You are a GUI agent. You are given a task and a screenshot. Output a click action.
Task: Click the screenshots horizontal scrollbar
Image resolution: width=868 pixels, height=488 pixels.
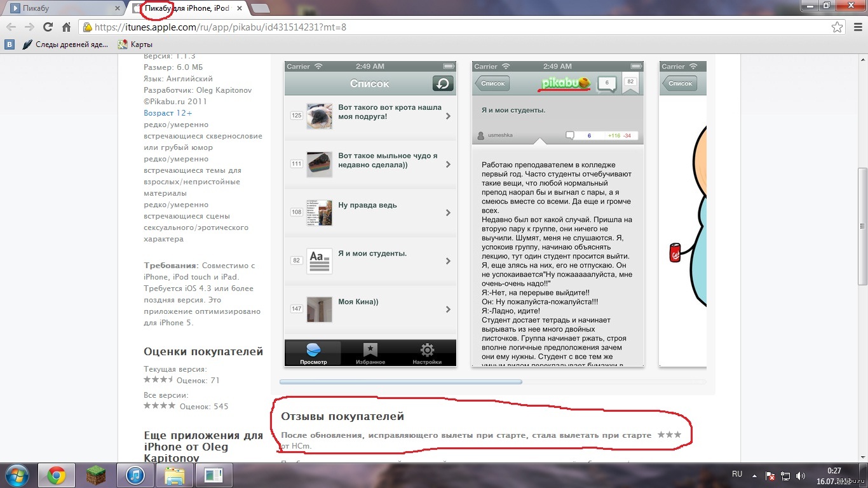click(401, 382)
